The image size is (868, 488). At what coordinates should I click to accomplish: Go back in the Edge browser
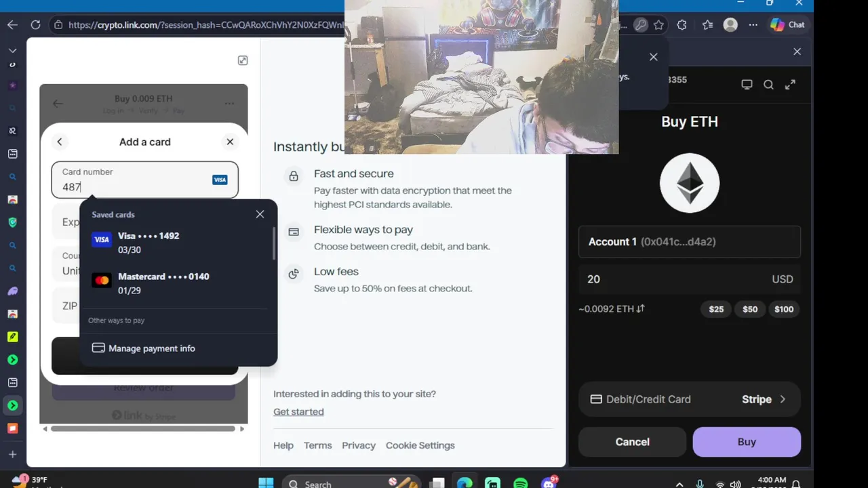(12, 25)
